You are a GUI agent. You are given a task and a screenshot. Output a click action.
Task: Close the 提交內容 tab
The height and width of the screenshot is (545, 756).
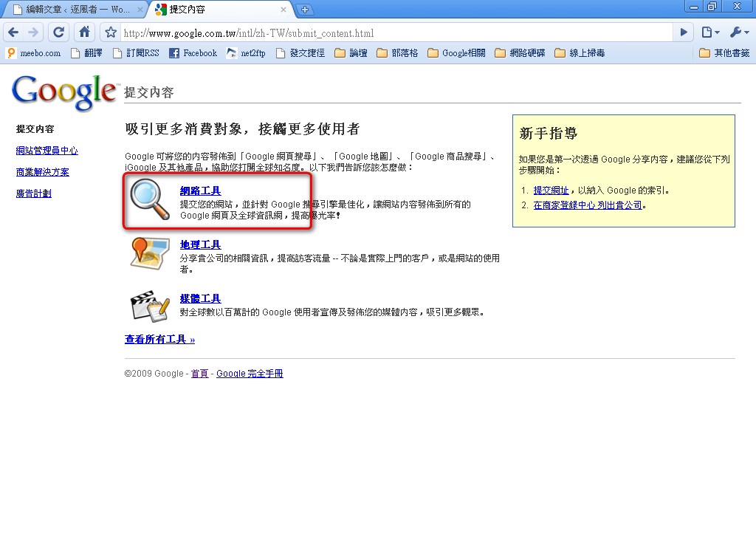(283, 10)
